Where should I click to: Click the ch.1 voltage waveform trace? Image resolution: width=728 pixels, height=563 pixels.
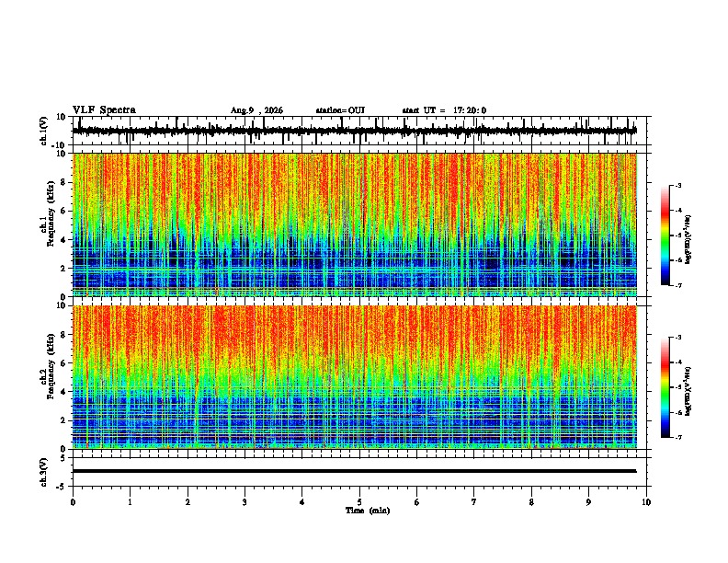pyautogui.click(x=354, y=131)
